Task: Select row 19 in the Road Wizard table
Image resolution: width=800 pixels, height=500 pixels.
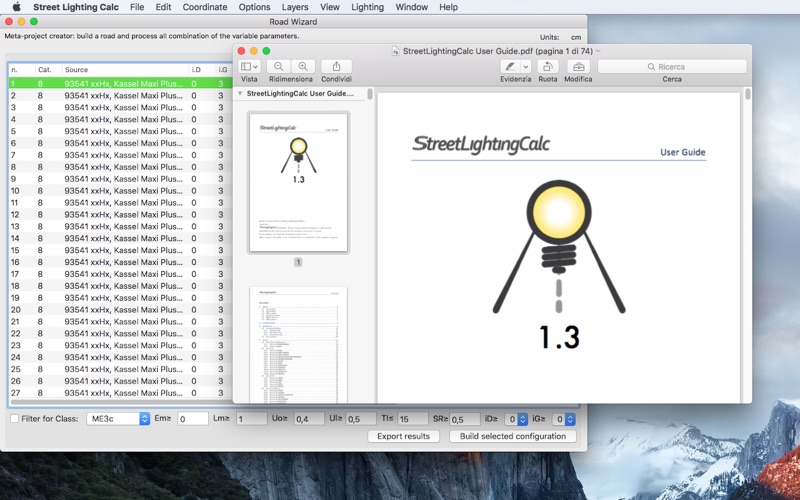Action: 121,298
